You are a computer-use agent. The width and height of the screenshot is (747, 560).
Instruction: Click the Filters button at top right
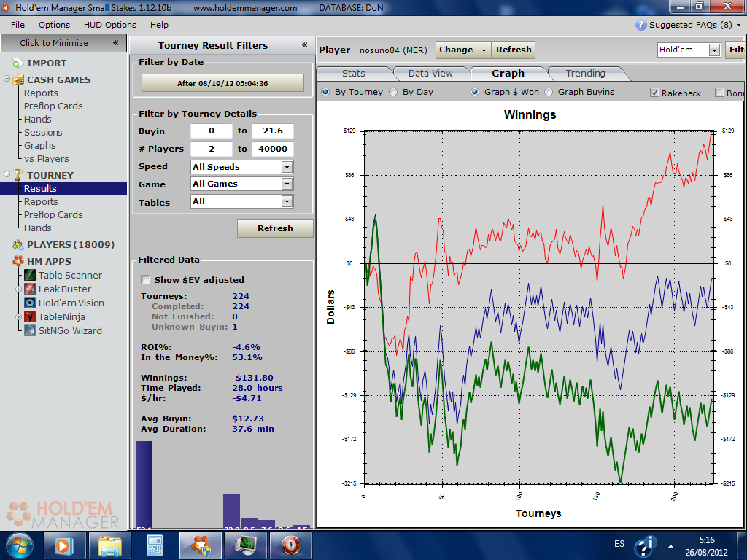point(735,50)
